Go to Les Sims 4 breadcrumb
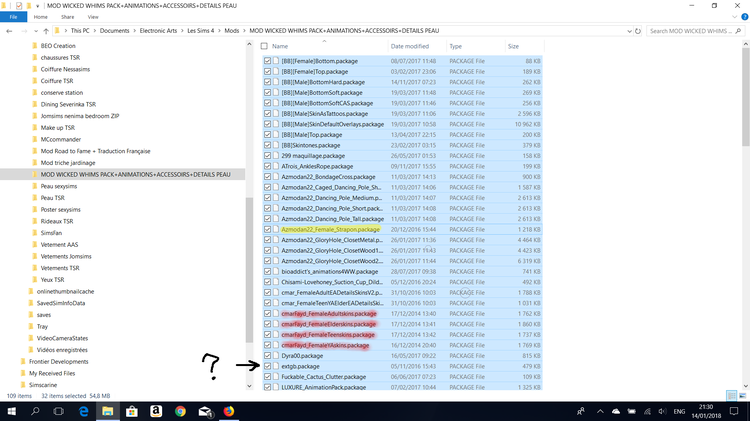The height and width of the screenshot is (421, 750). point(200,31)
